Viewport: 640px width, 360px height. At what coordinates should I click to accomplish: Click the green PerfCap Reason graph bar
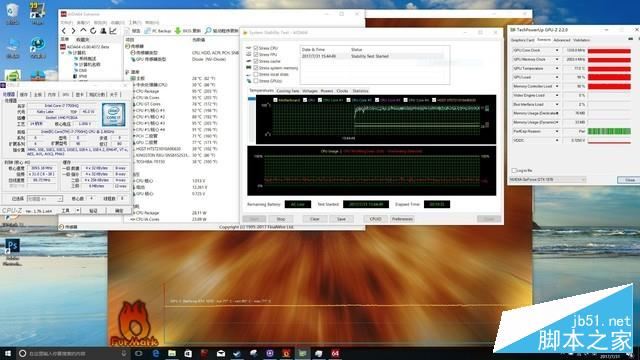pyautogui.click(x=609, y=131)
